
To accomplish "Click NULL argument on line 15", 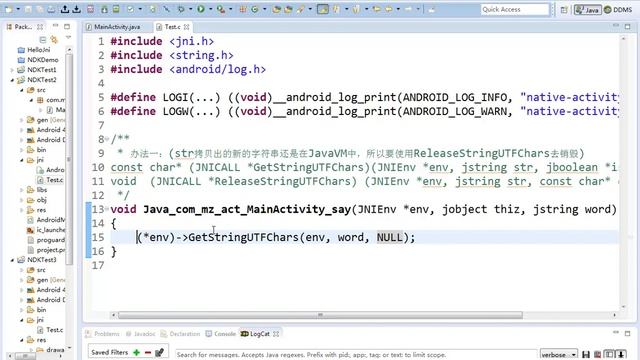I will [389, 237].
